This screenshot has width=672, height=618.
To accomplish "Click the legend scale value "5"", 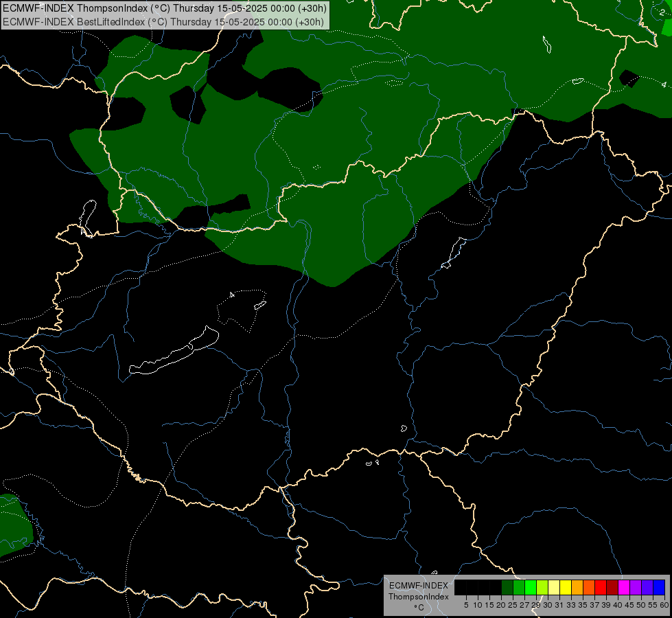I will [466, 605].
